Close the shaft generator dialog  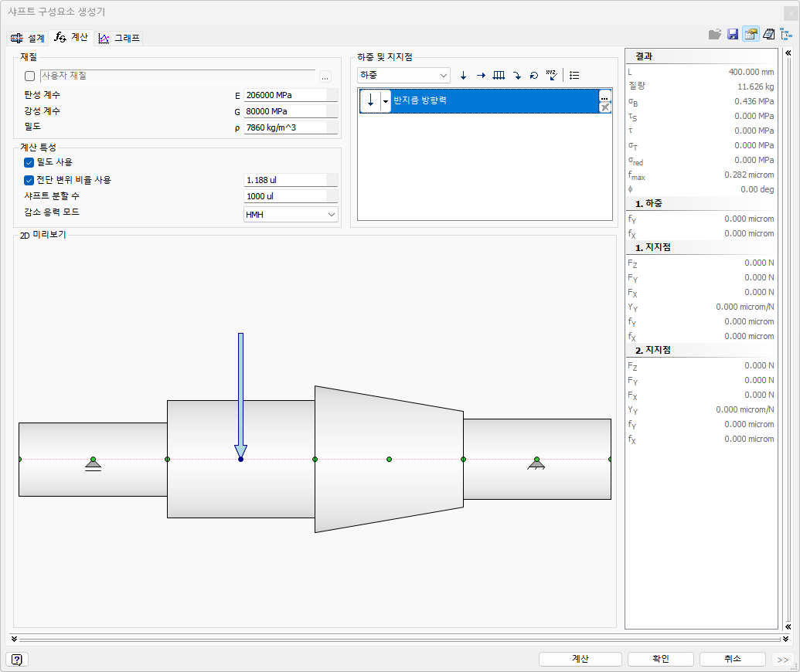[x=791, y=13]
